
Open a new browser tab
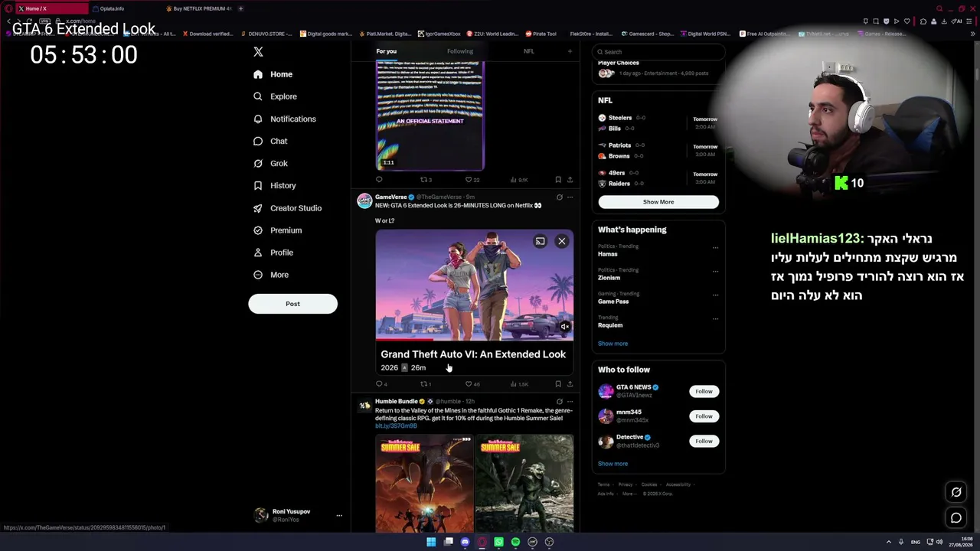[240, 8]
